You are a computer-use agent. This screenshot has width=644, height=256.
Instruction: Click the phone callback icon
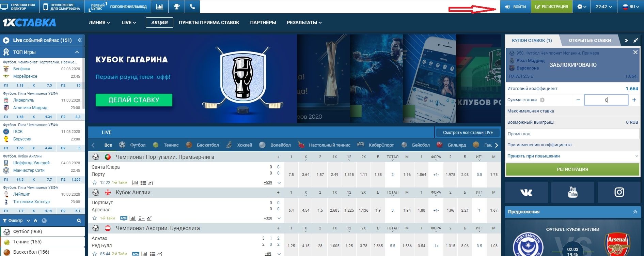pos(192,6)
